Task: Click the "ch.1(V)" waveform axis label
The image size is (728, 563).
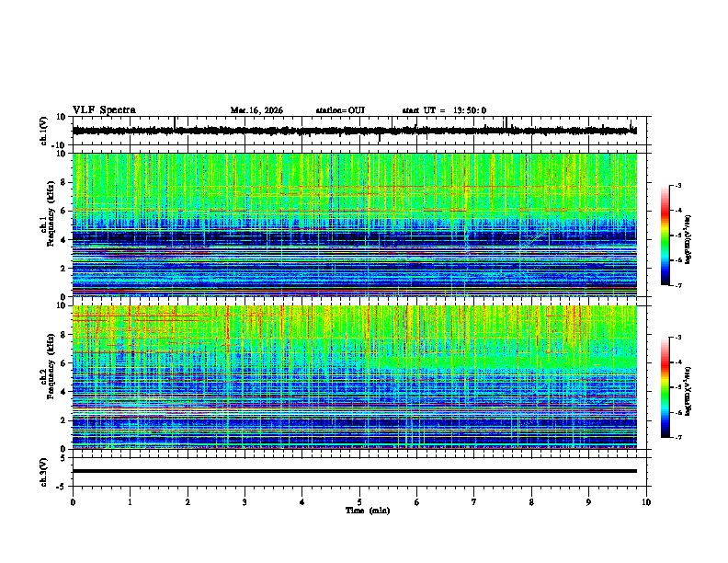Action: (x=44, y=131)
